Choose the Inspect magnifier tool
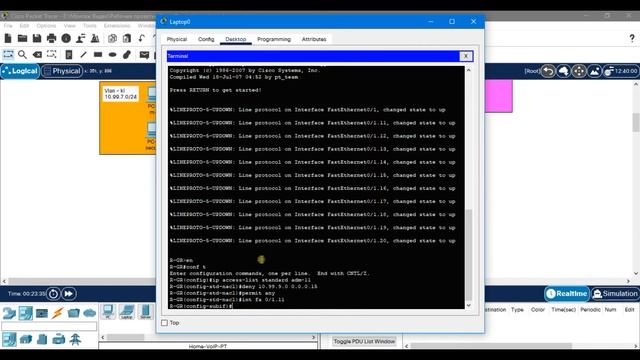Screen dimensions: 640x360 click(x=22, y=54)
